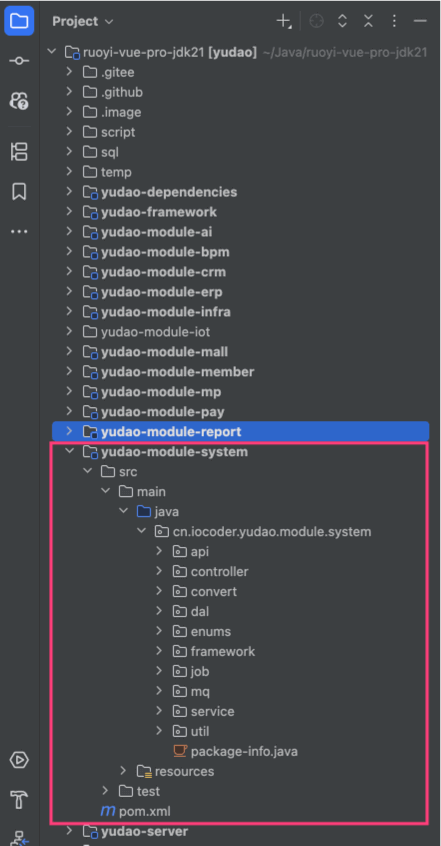
Task: Open the Project tool window icon
Action: (x=19, y=21)
